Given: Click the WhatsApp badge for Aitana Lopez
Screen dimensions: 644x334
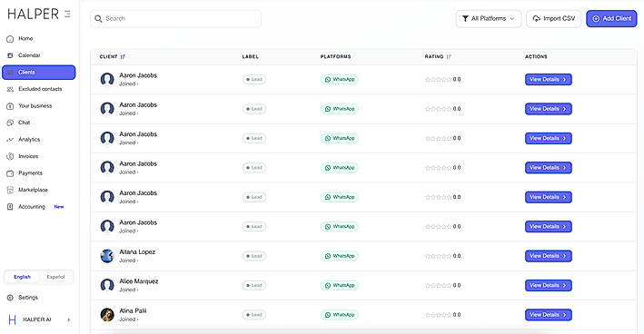Looking at the screenshot, I should click(339, 256).
